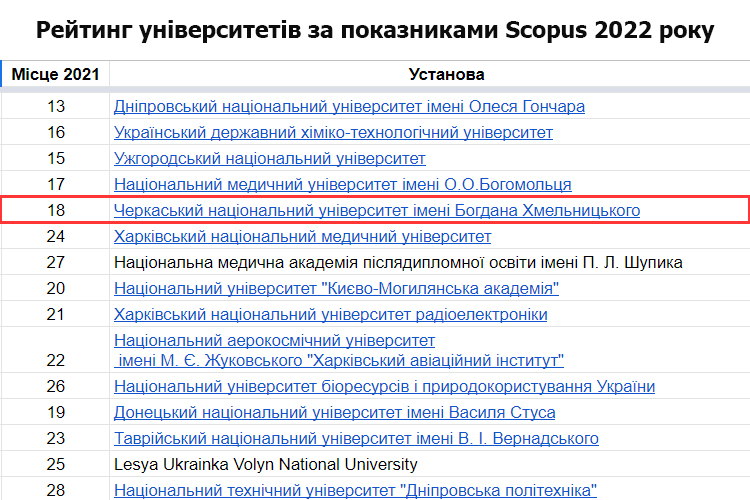Open "Дніпровська політехніка" technical university link
The height and width of the screenshot is (500, 750).
tap(355, 490)
